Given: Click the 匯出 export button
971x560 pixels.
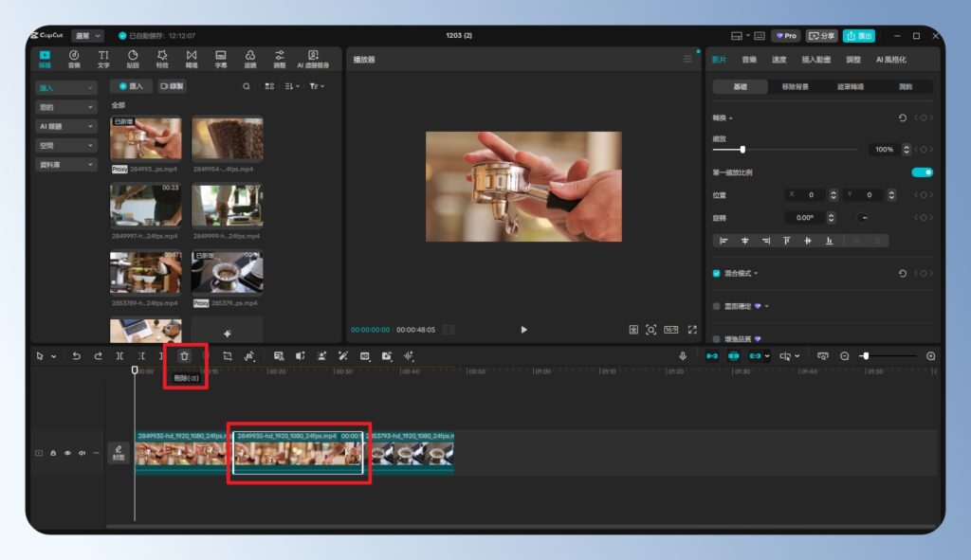Looking at the screenshot, I should (858, 36).
